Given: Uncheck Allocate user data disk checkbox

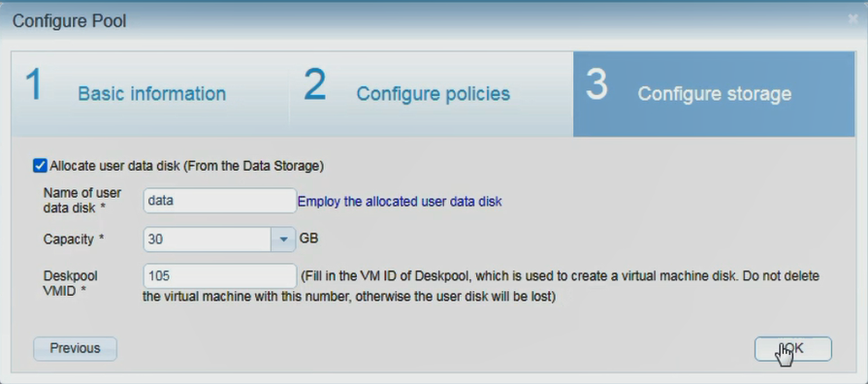Looking at the screenshot, I should pos(40,166).
